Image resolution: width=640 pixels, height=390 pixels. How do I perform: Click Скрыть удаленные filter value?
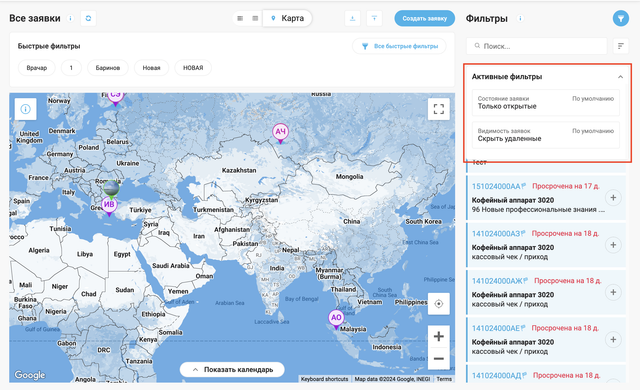(509, 139)
